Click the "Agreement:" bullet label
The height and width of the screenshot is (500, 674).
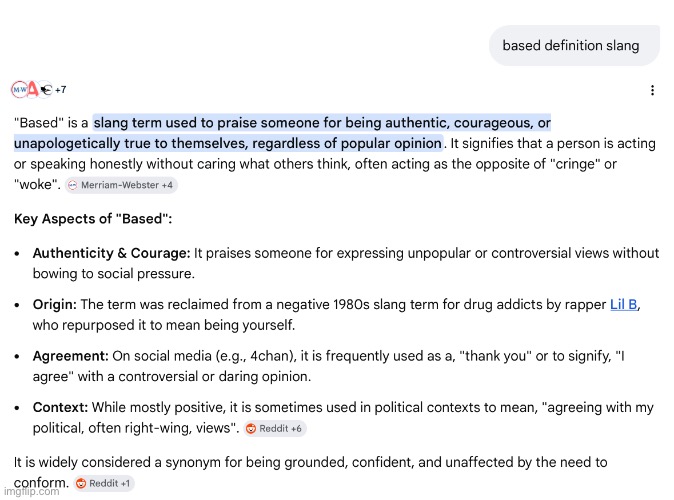tap(70, 356)
